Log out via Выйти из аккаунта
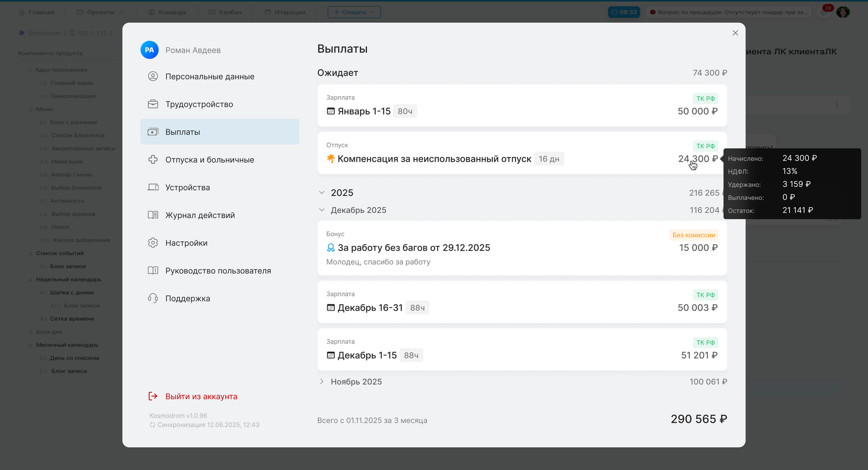Screen dimensions: 868x470 (x=201, y=396)
